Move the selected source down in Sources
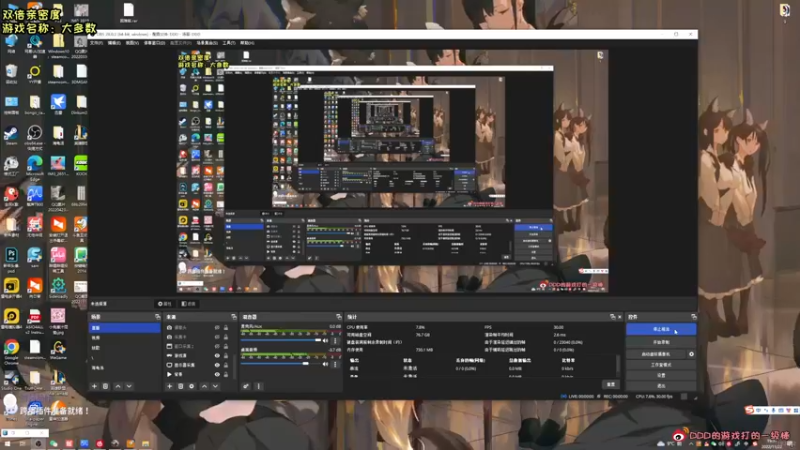800x450 pixels. [215, 386]
